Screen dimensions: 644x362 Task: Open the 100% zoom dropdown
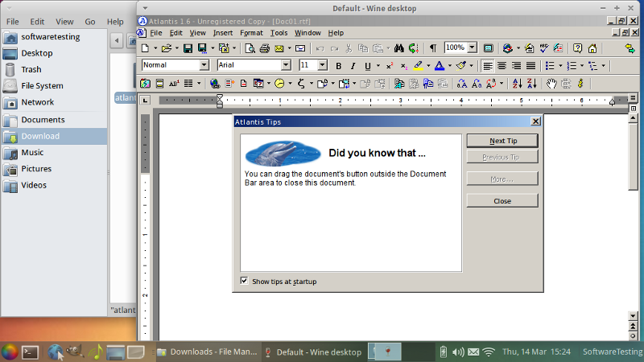click(473, 47)
